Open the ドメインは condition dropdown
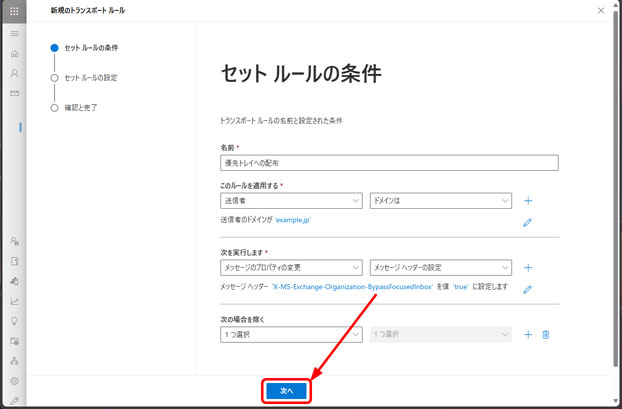 pos(441,201)
